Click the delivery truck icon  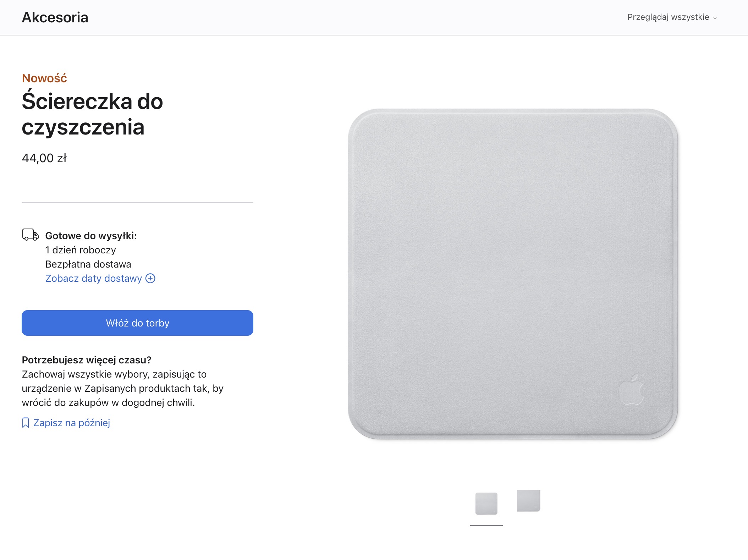30,235
